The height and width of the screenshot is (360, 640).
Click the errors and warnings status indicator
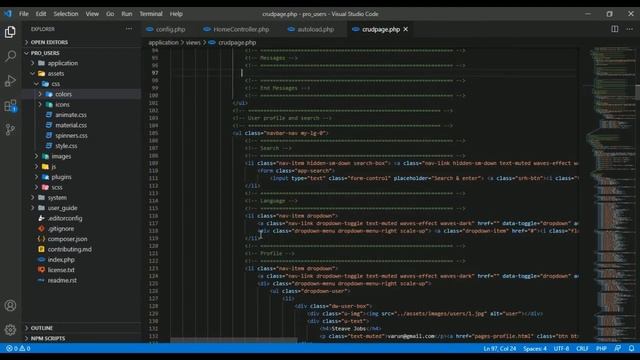tap(18, 348)
